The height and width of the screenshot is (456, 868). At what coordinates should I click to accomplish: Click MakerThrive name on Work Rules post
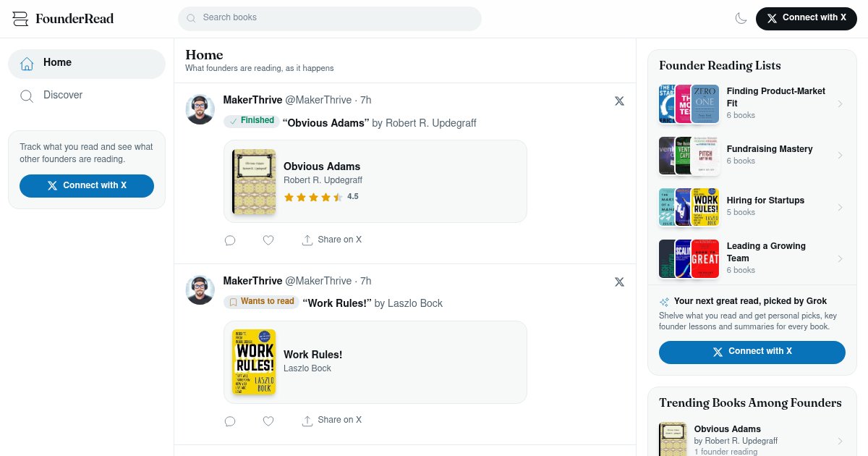(x=252, y=281)
